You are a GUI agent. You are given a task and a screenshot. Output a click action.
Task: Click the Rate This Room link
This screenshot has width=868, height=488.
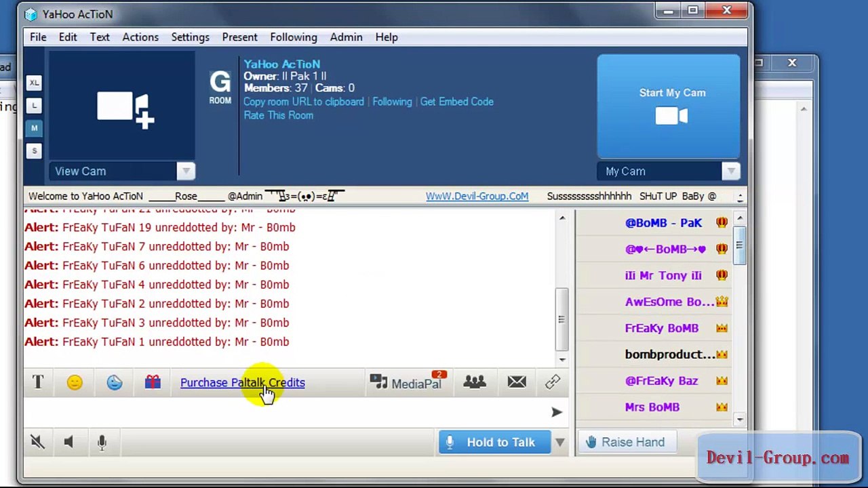(x=278, y=115)
